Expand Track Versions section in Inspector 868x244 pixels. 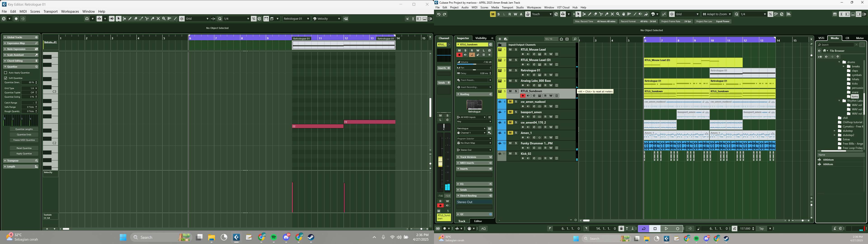[474, 157]
